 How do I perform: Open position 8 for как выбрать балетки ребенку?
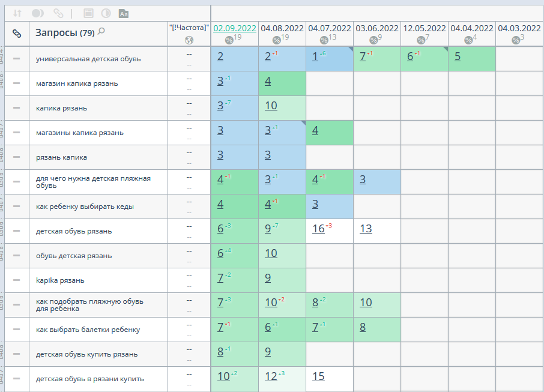pyautogui.click(x=363, y=328)
